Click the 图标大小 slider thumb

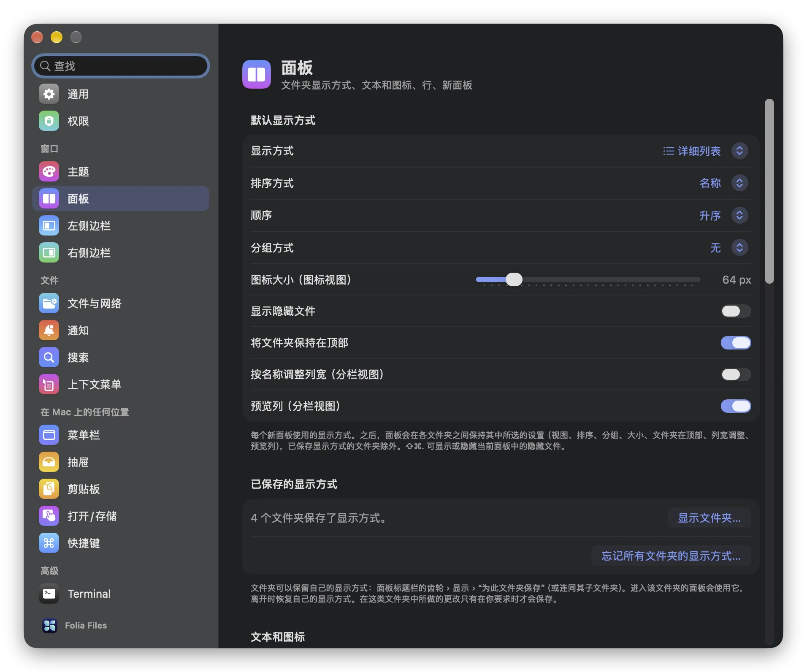(514, 279)
